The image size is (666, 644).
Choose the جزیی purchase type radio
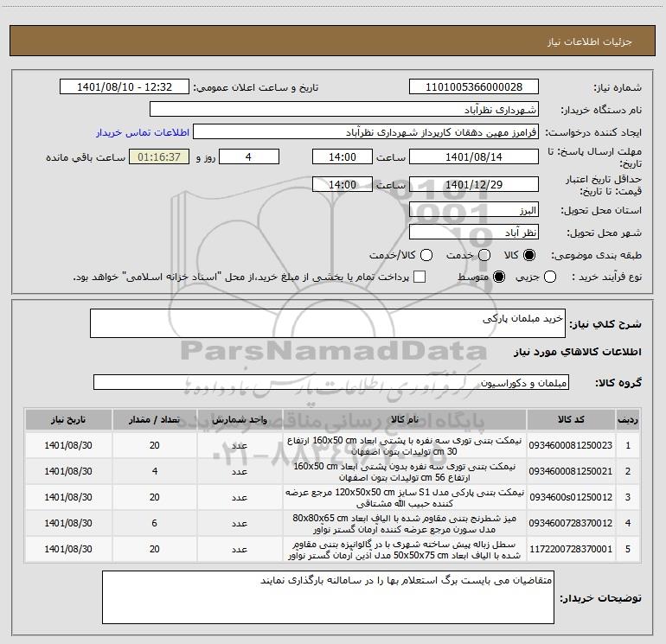(550, 277)
